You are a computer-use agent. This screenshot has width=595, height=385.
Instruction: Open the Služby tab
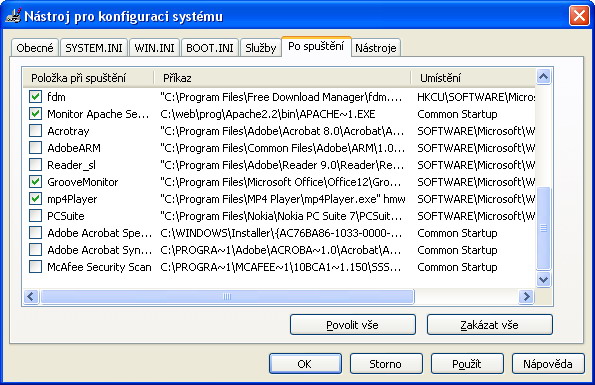[x=260, y=48]
